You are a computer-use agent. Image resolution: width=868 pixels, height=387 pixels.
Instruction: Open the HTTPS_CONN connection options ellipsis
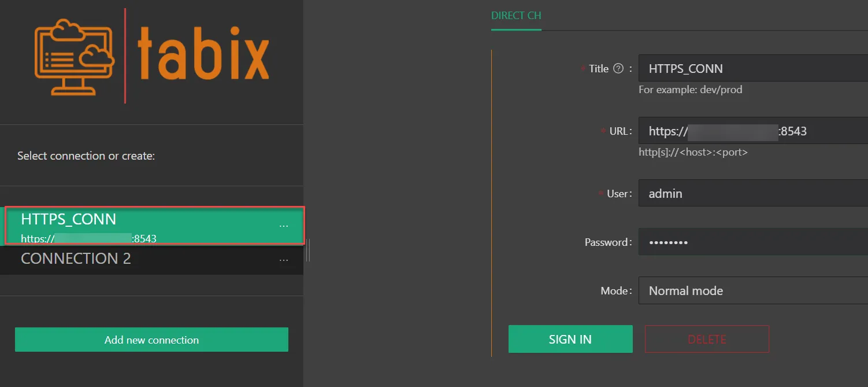(284, 226)
